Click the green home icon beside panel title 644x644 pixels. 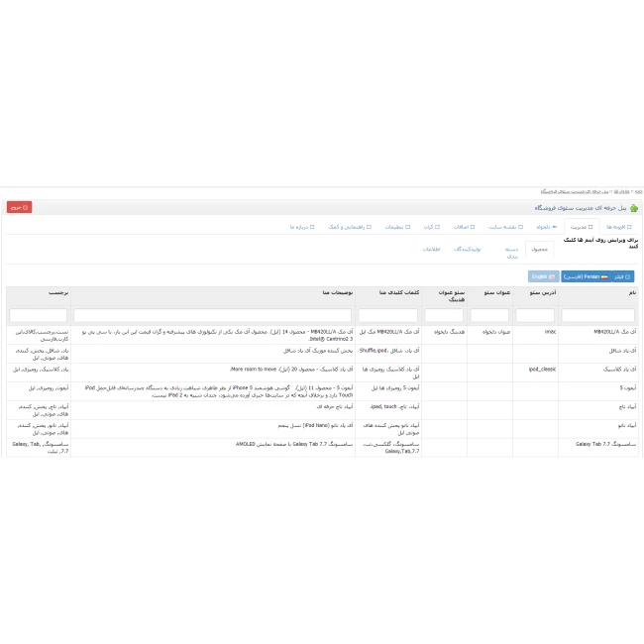[x=634, y=208]
